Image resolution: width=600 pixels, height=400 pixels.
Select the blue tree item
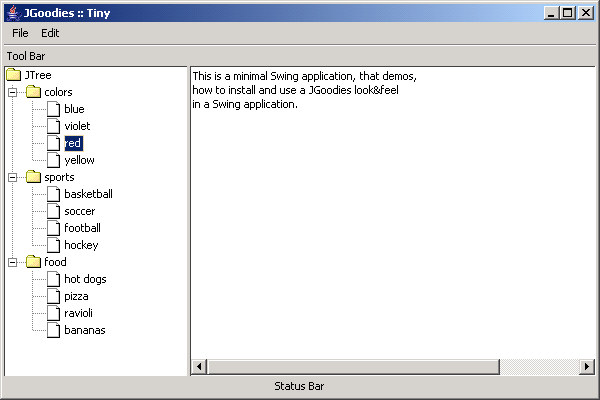(74, 109)
